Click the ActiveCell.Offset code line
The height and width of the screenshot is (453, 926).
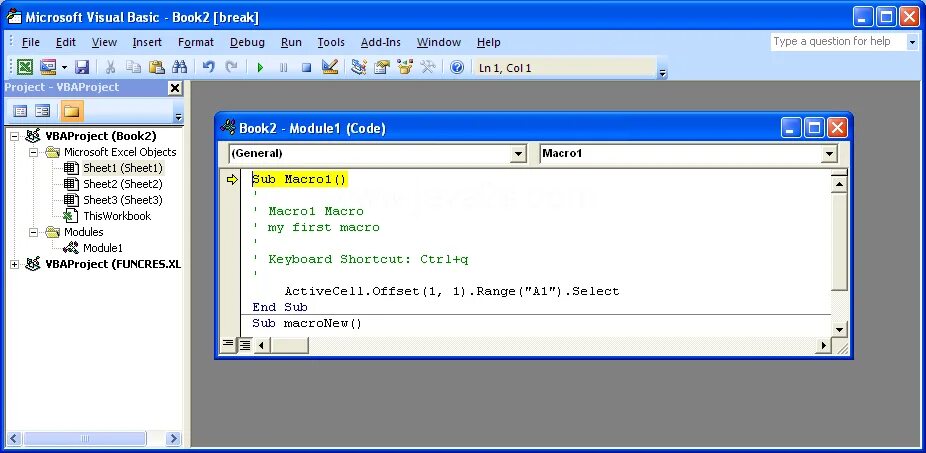(x=452, y=291)
